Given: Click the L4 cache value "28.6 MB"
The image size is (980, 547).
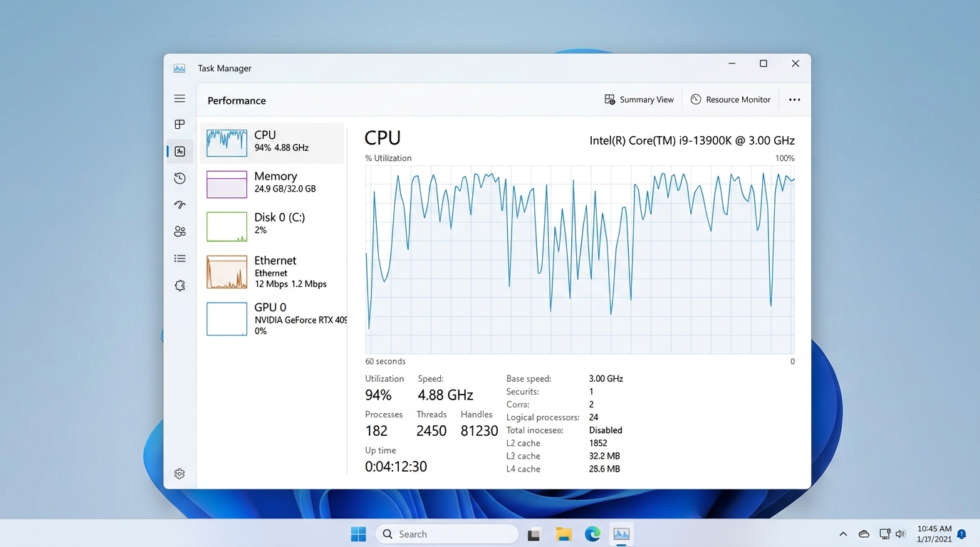Looking at the screenshot, I should coord(605,469).
